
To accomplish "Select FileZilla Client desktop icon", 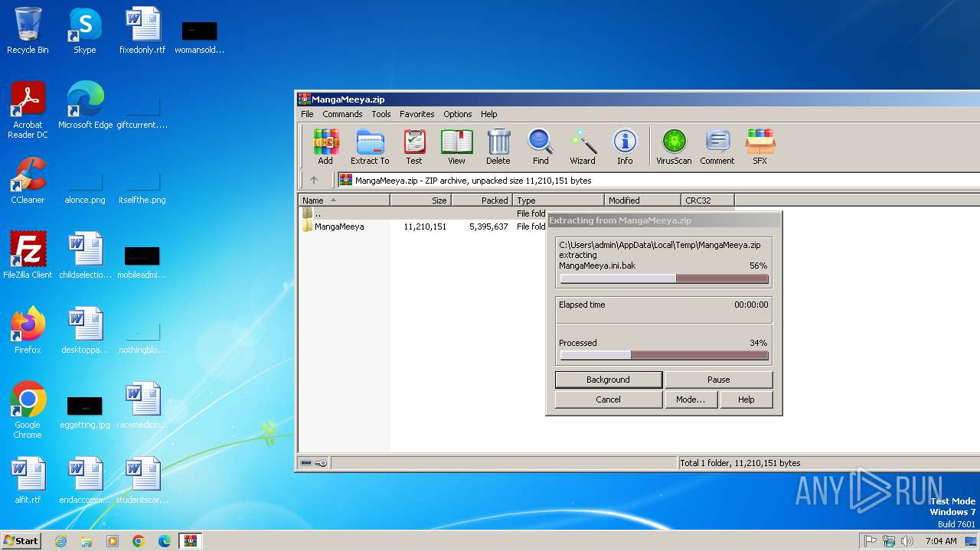I will point(28,256).
